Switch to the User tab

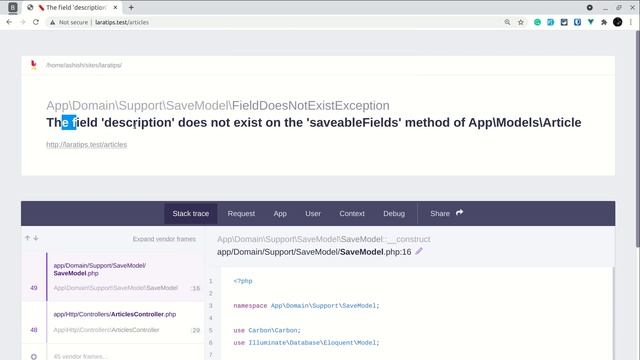coord(313,213)
